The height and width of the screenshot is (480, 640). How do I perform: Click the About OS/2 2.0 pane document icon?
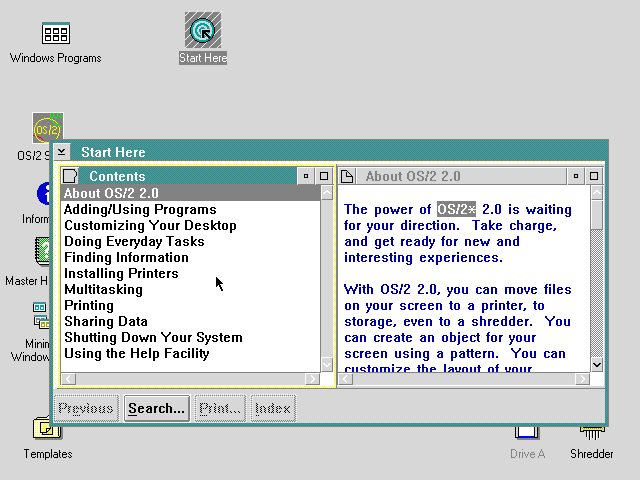click(x=347, y=176)
